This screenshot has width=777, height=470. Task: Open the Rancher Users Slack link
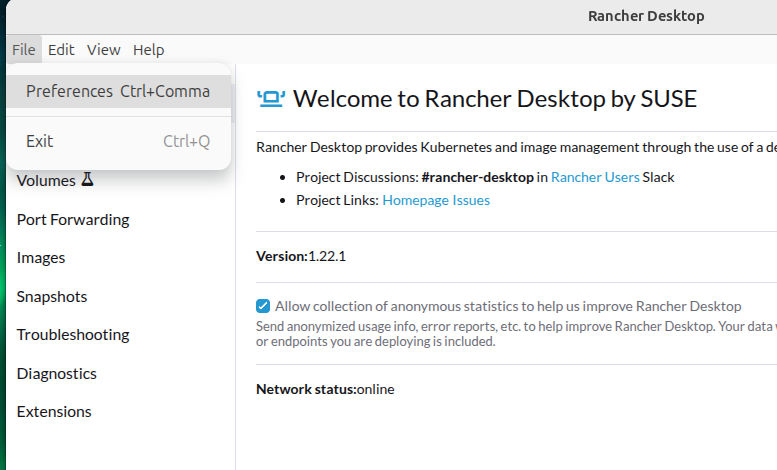click(595, 177)
